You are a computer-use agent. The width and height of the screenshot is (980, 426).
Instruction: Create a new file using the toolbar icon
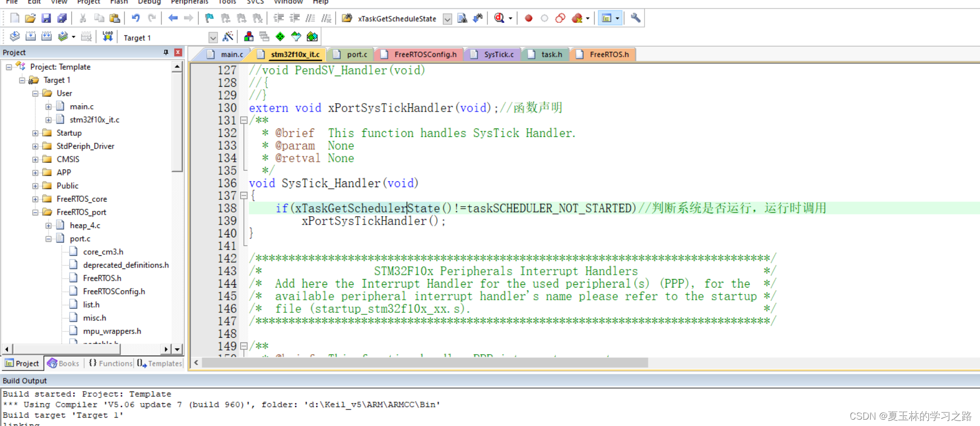coord(14,18)
